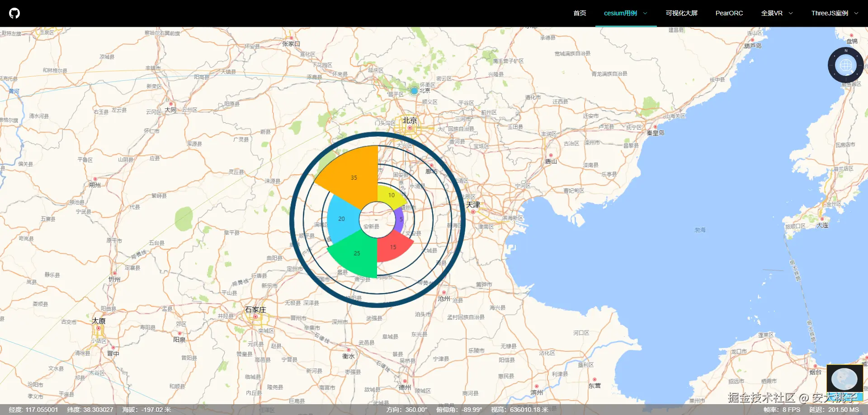The image size is (868, 415).
Task: Click the 北京 city label on the map
Action: click(410, 120)
